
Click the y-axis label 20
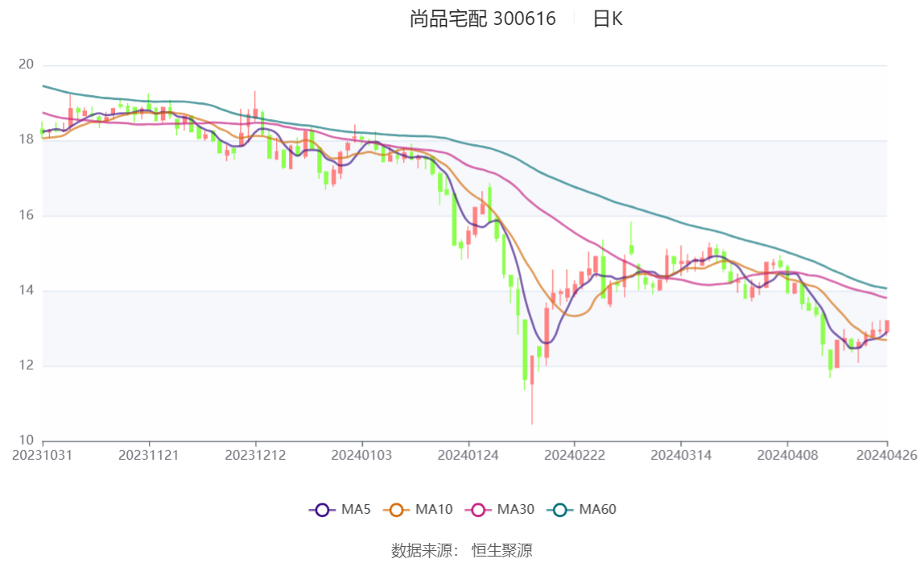pos(27,64)
